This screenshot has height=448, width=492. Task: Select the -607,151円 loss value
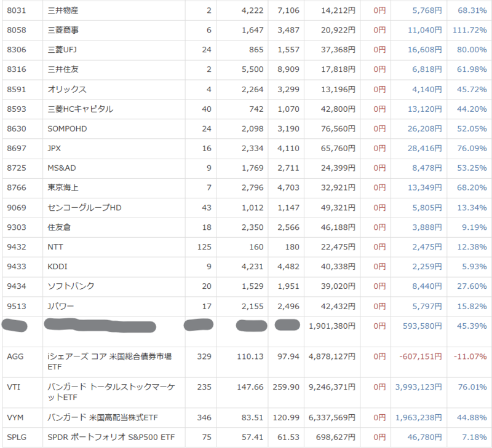(421, 356)
